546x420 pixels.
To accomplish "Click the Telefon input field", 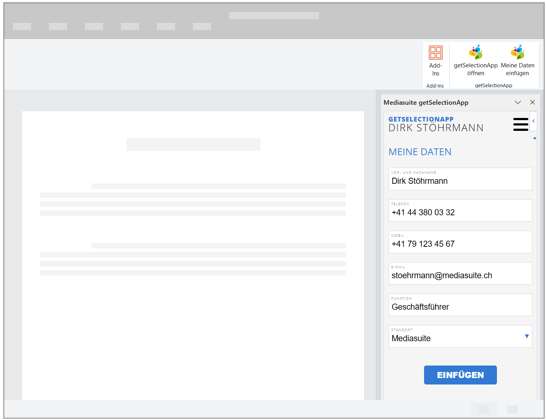I will [460, 210].
